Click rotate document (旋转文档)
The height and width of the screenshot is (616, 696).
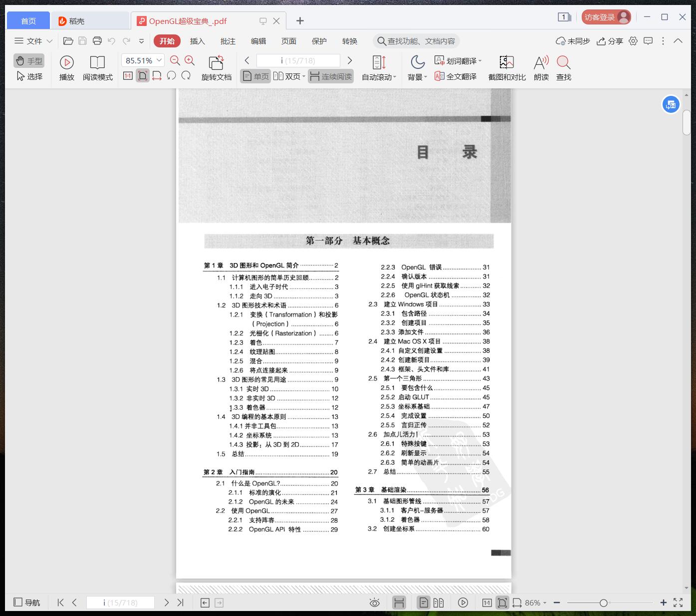(217, 68)
